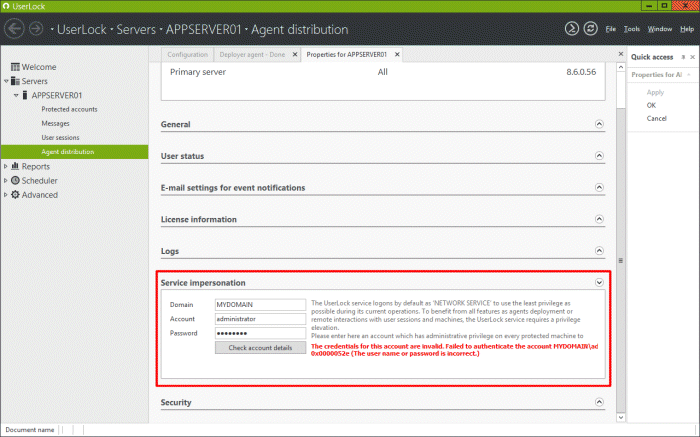Expand the User status section
700x437 pixels.
point(599,156)
